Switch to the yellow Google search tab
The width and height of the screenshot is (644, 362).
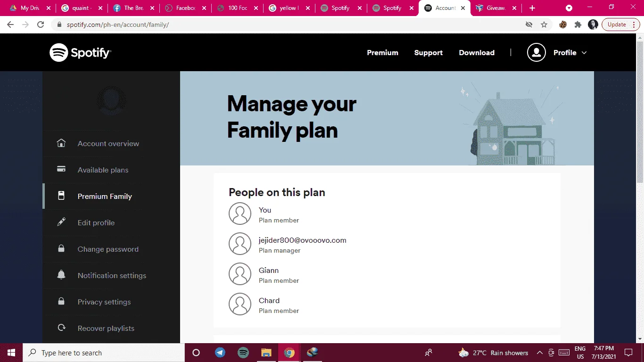coord(289,8)
